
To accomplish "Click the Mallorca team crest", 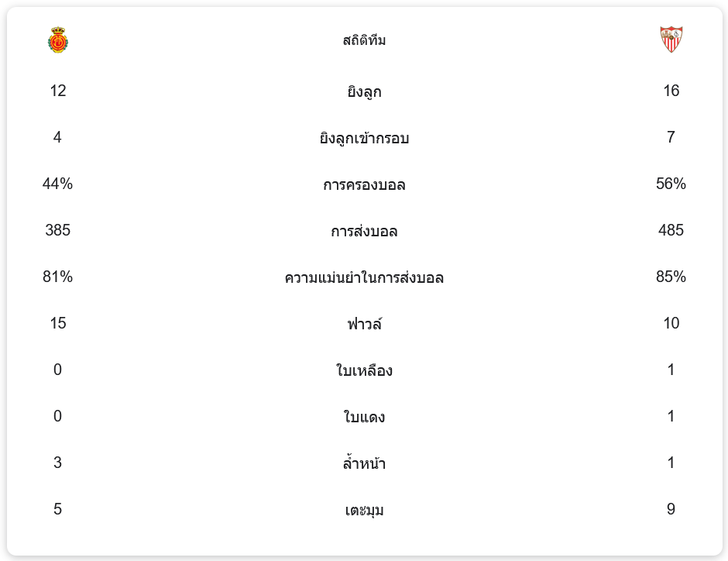I will pyautogui.click(x=58, y=40).
